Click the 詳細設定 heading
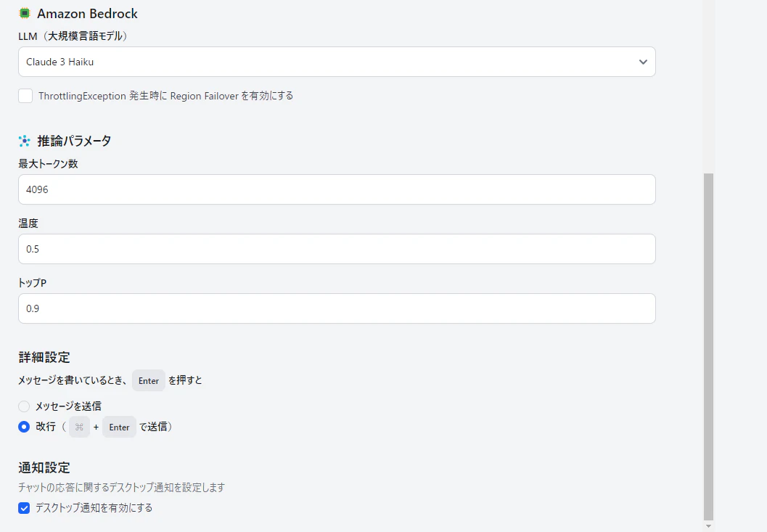Viewport: 767px width, 532px height. 44,357
